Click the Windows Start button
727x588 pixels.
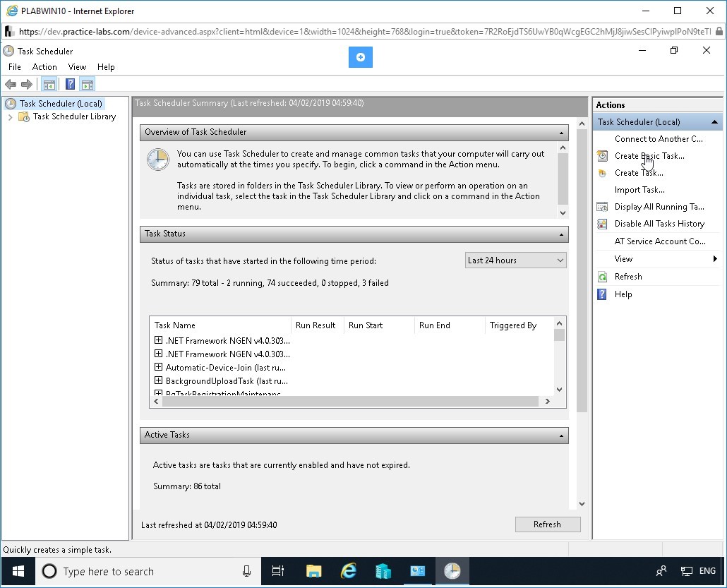18,571
